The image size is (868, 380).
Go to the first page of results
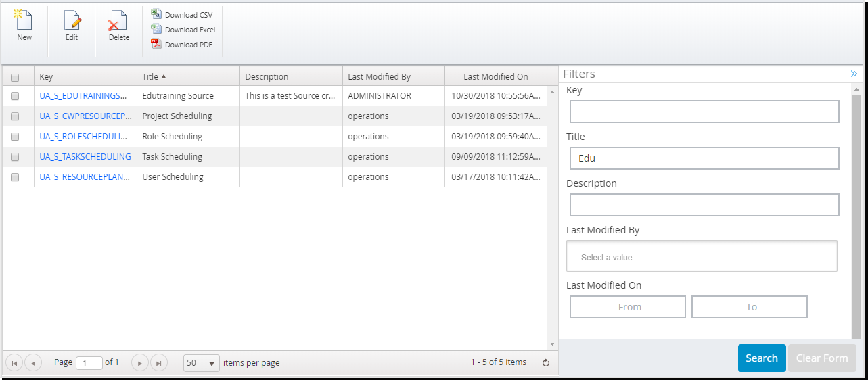(x=14, y=363)
